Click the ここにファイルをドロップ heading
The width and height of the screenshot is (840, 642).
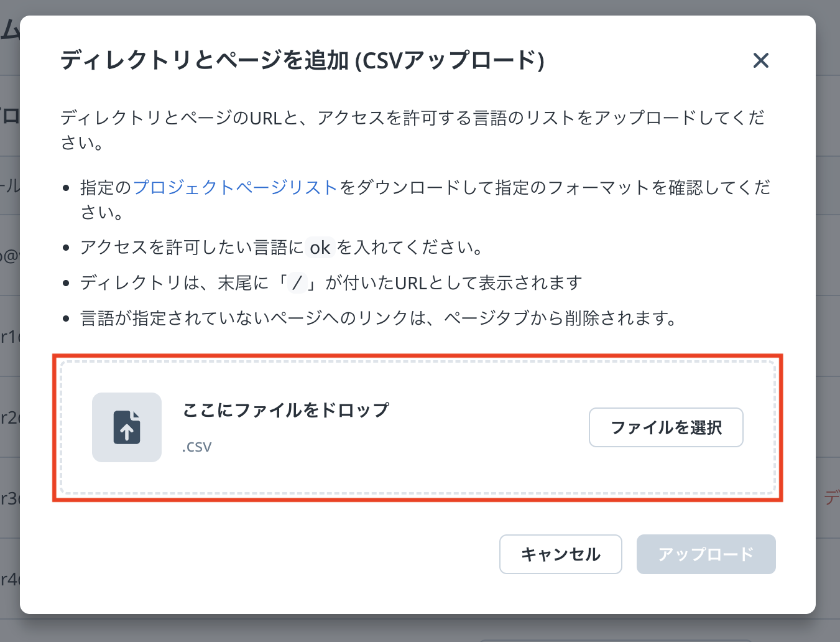click(286, 410)
